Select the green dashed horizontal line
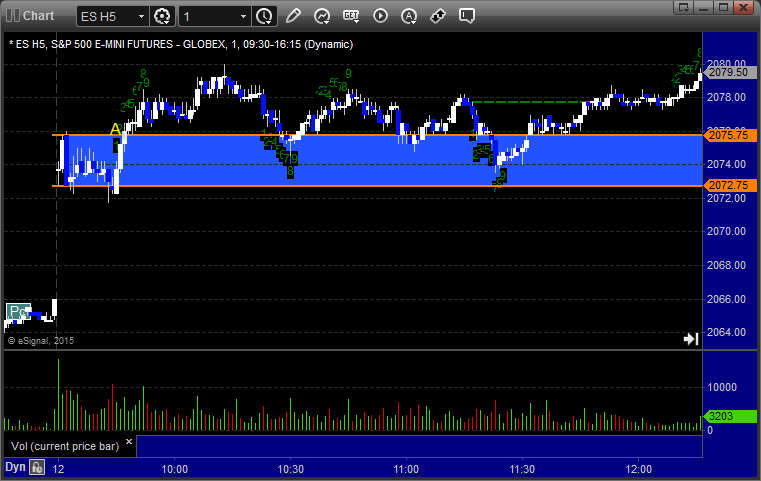This screenshot has width=761, height=481. click(530, 102)
